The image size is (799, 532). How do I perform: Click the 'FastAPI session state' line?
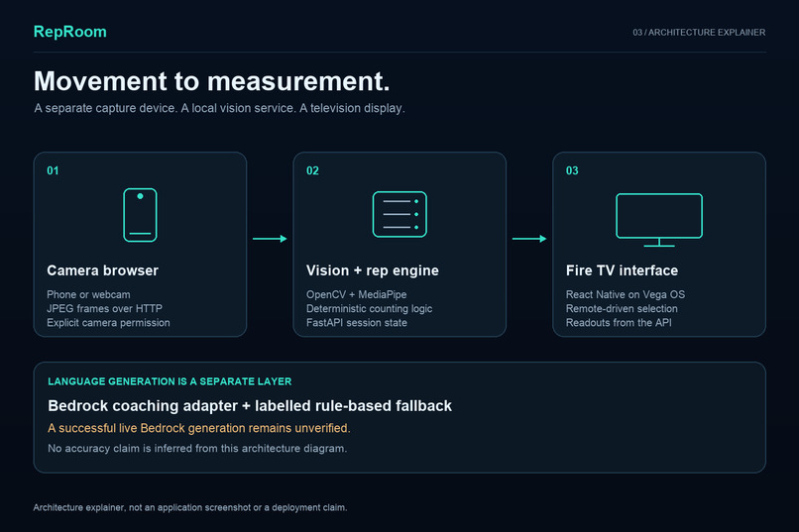click(x=356, y=323)
